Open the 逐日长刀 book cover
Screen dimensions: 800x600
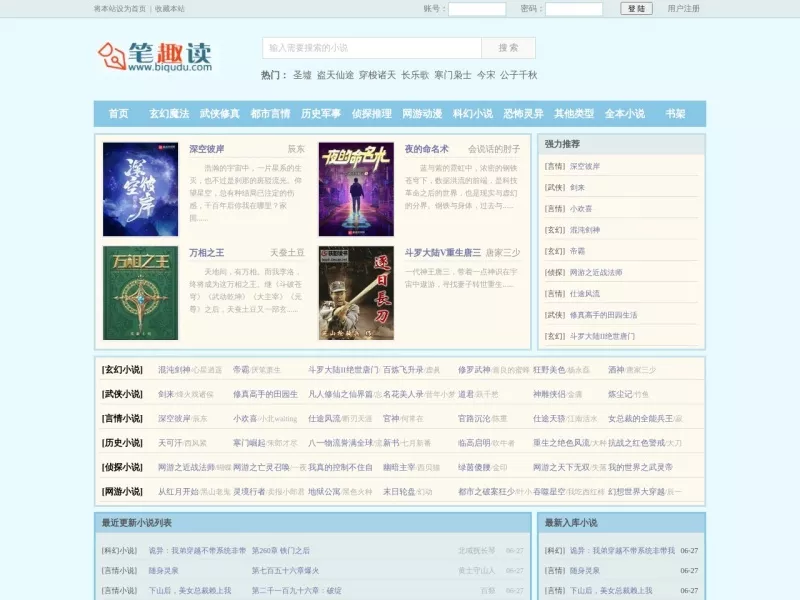point(356,293)
